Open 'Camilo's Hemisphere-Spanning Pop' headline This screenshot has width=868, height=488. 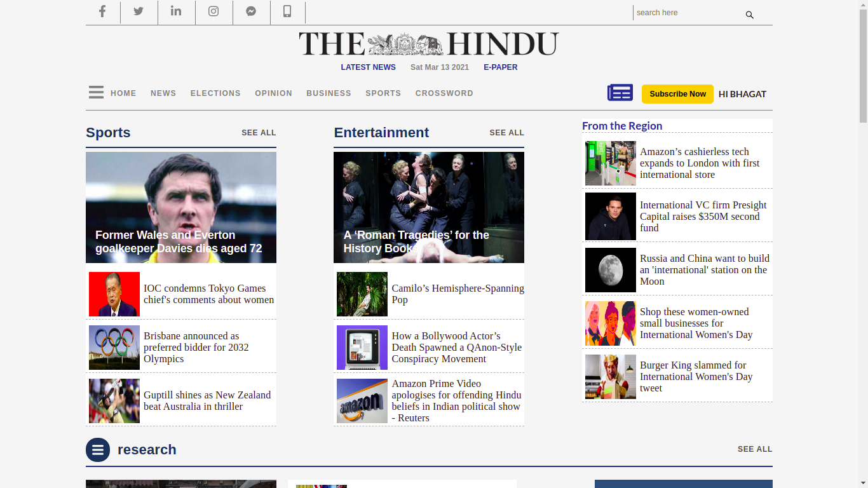tap(458, 294)
